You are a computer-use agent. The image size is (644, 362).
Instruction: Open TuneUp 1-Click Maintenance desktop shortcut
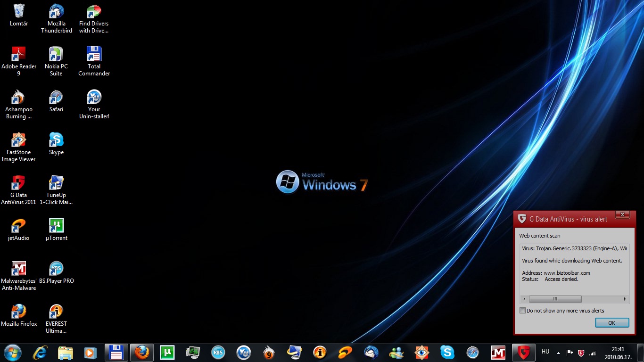(57, 190)
